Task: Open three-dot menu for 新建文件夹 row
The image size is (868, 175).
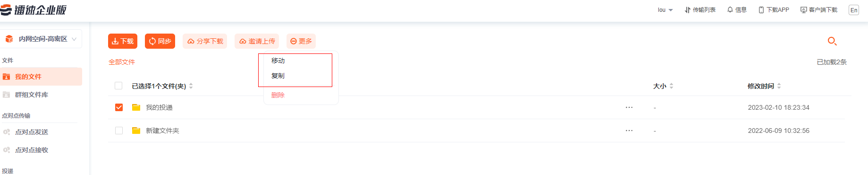Action: click(629, 131)
